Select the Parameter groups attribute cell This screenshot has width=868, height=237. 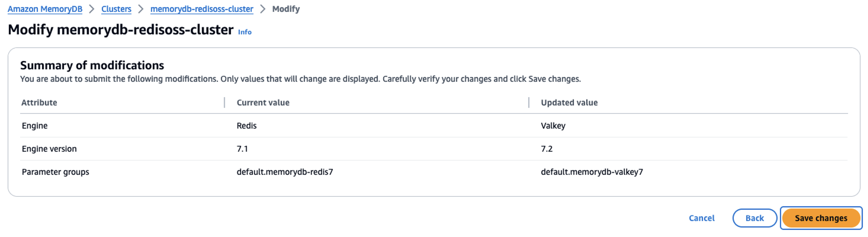pyautogui.click(x=56, y=172)
